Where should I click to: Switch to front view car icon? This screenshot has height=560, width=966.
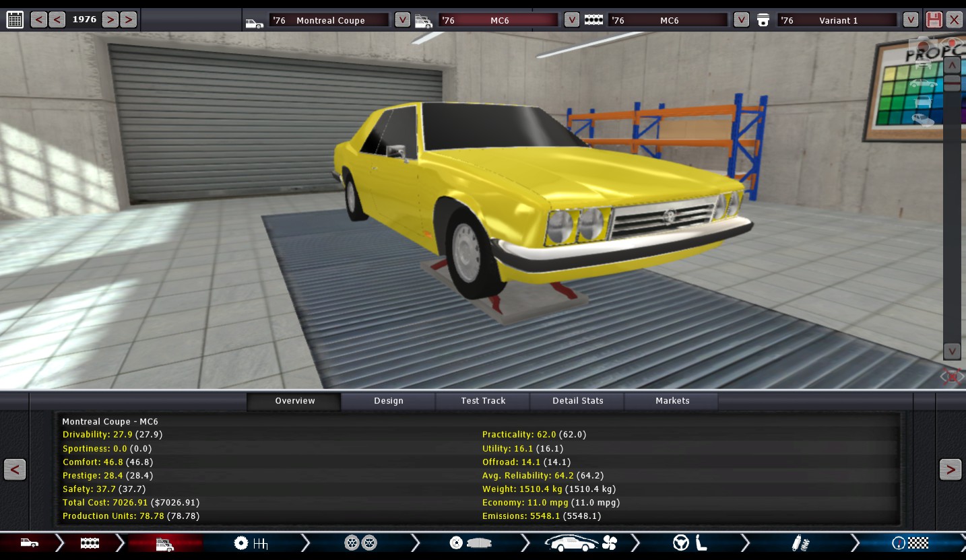click(922, 65)
